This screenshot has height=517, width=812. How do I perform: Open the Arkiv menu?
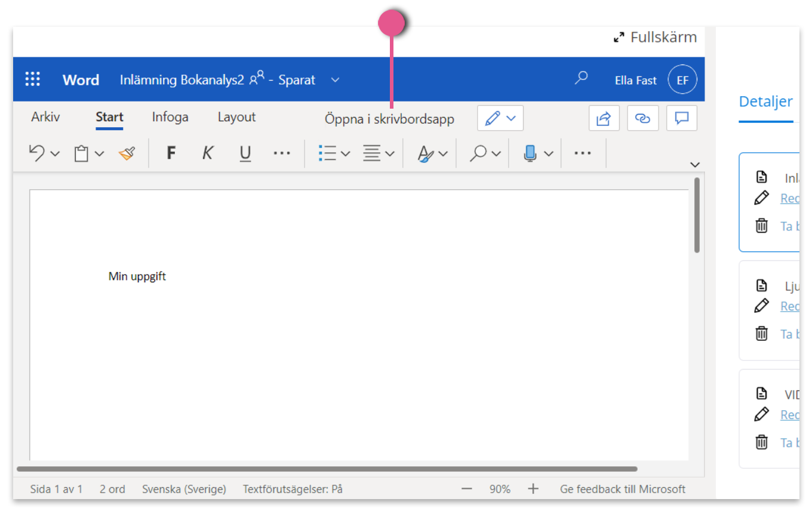[x=45, y=117]
